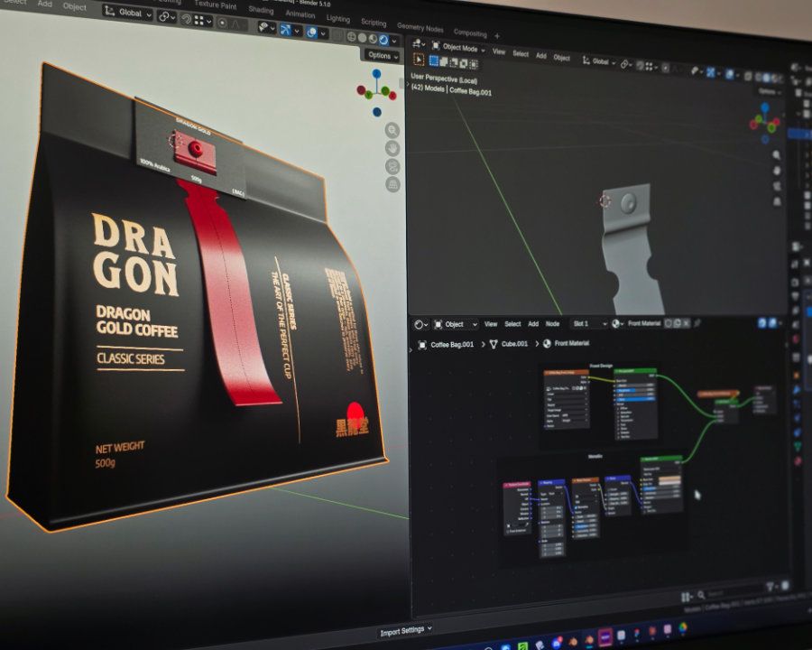Click the new material duplicate icon
The width and height of the screenshot is (812, 650).
(677, 323)
